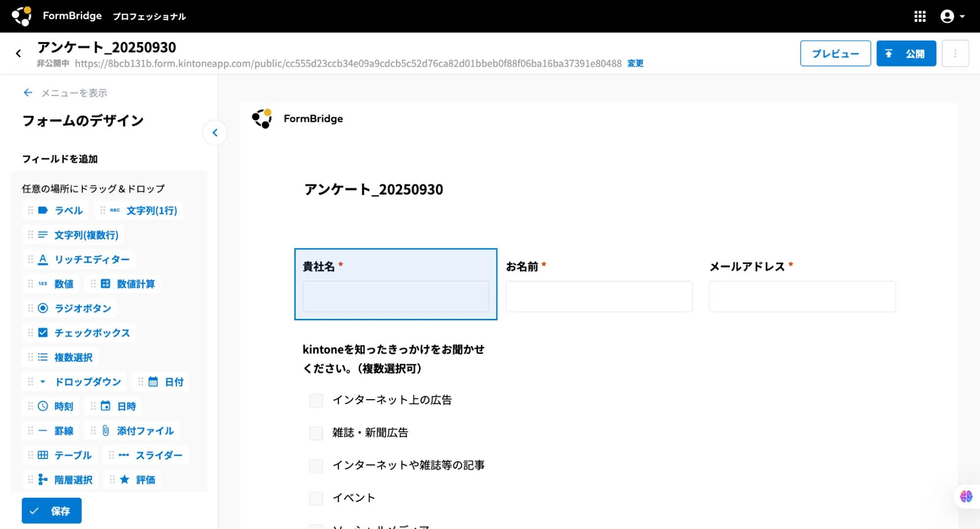
Task: Select the 添付ファイル paperclip field
Action: [x=105, y=431]
